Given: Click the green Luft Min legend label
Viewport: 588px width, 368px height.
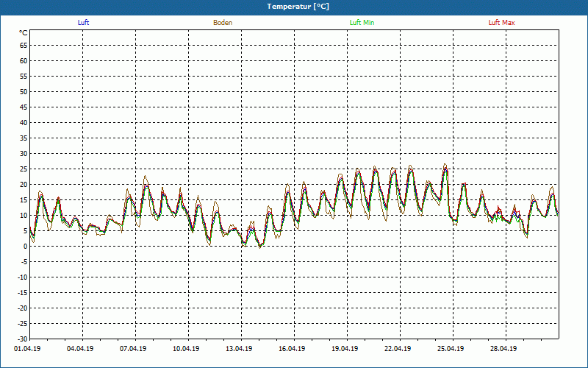Looking at the screenshot, I should click(362, 23).
